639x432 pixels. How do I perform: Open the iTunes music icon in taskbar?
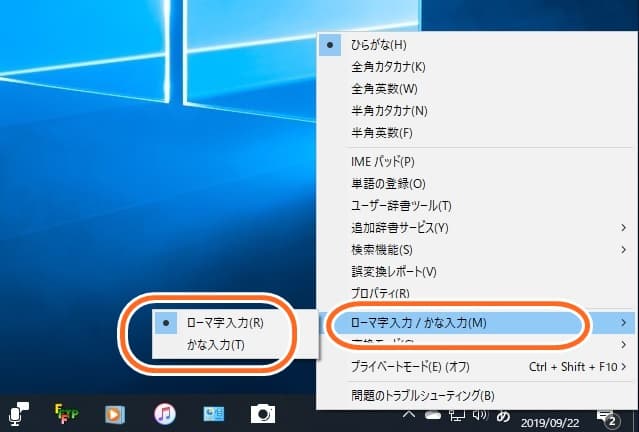pos(165,414)
